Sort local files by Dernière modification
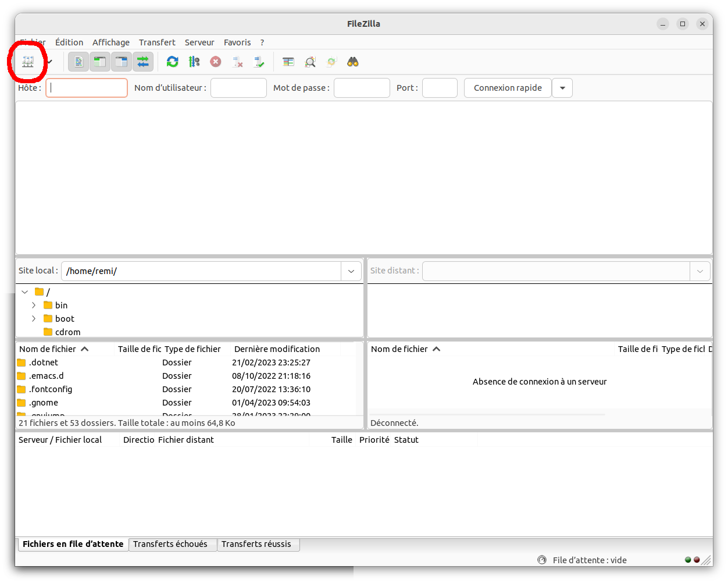 [277, 349]
